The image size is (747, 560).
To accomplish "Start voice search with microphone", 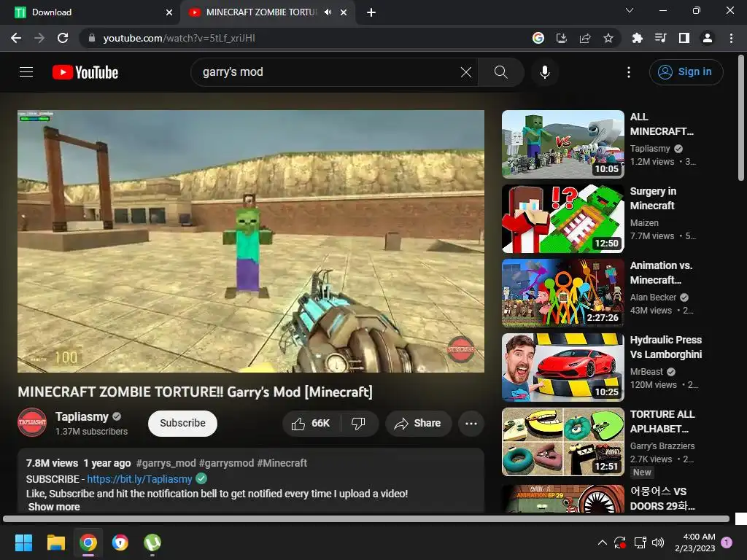I will [544, 72].
